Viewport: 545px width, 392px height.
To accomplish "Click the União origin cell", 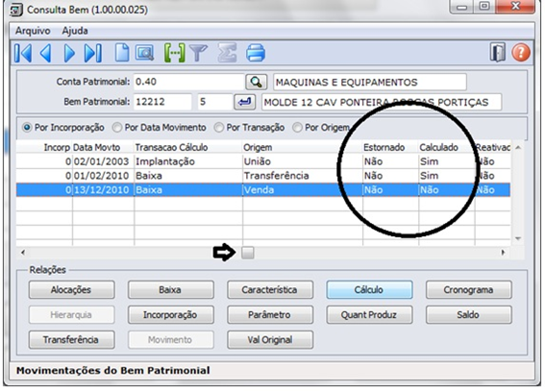I will click(303, 161).
